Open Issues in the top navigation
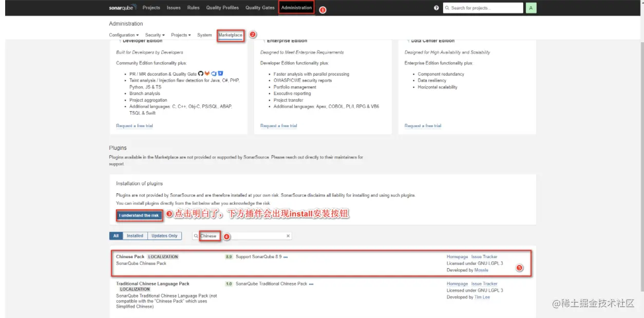 click(x=174, y=8)
